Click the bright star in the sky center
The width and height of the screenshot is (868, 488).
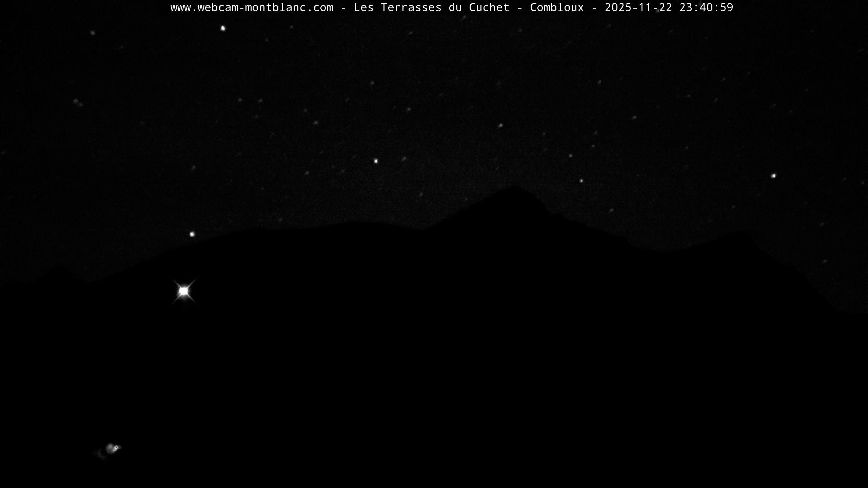pos(376,161)
